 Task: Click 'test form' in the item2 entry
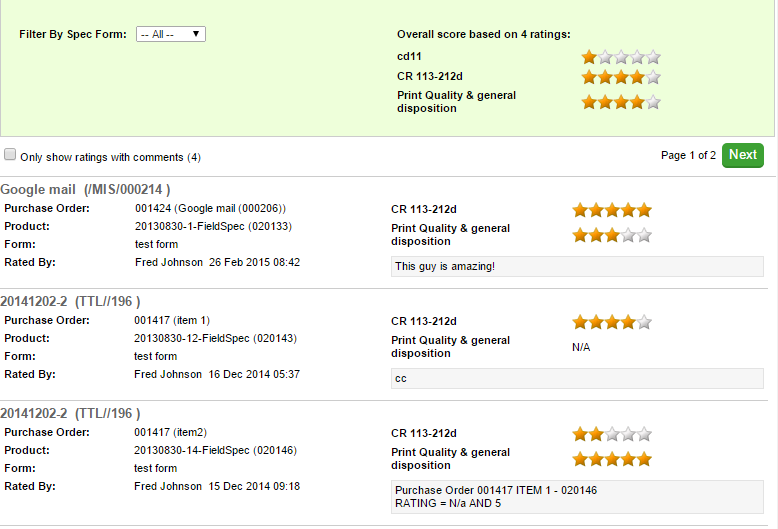tap(155, 468)
